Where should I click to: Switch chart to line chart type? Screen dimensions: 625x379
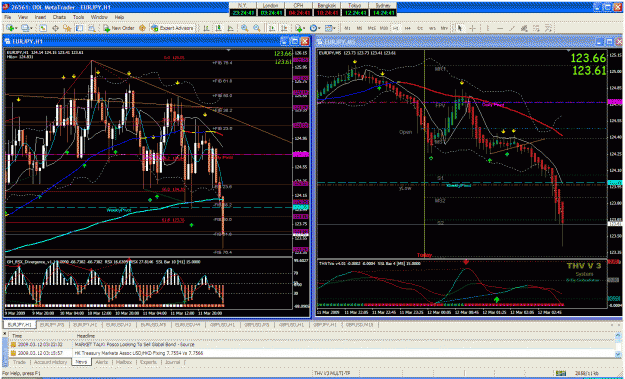click(230, 28)
